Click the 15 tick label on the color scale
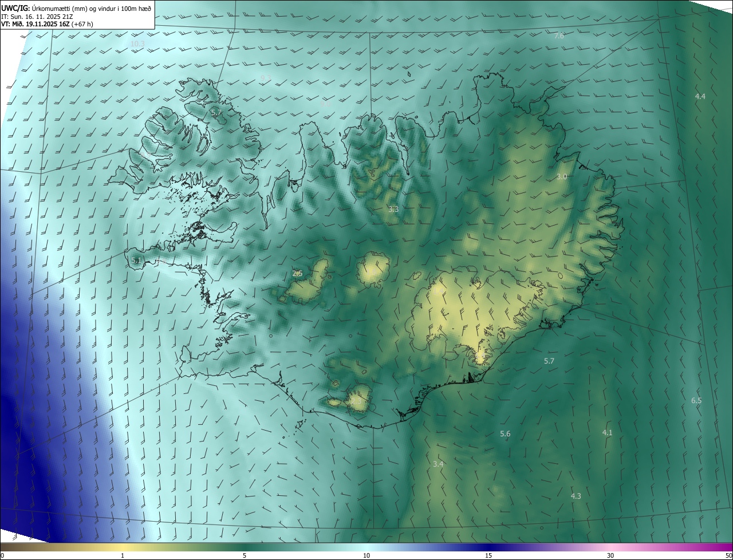The width and height of the screenshot is (733, 560). pyautogui.click(x=488, y=556)
